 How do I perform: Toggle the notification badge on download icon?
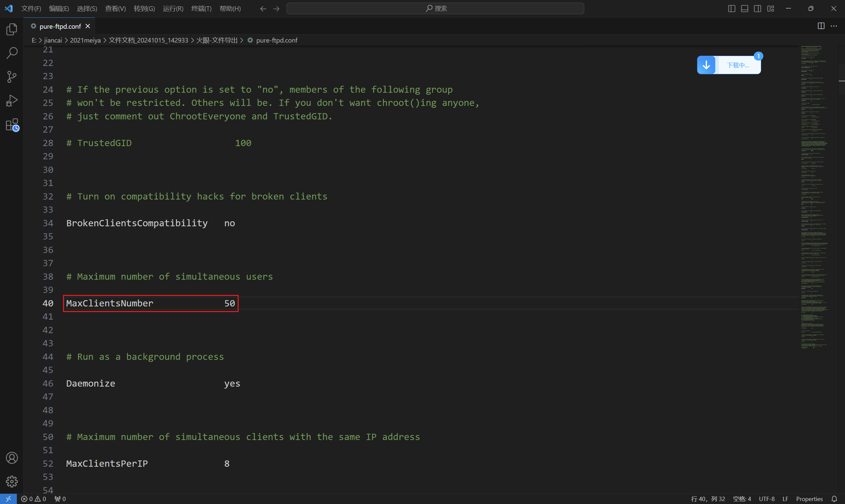coord(759,56)
